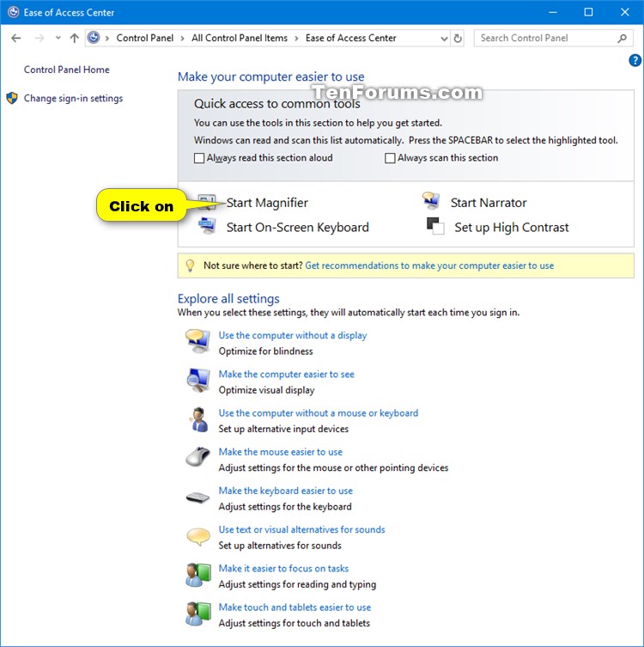Click the back arrow navigation button

(x=16, y=38)
